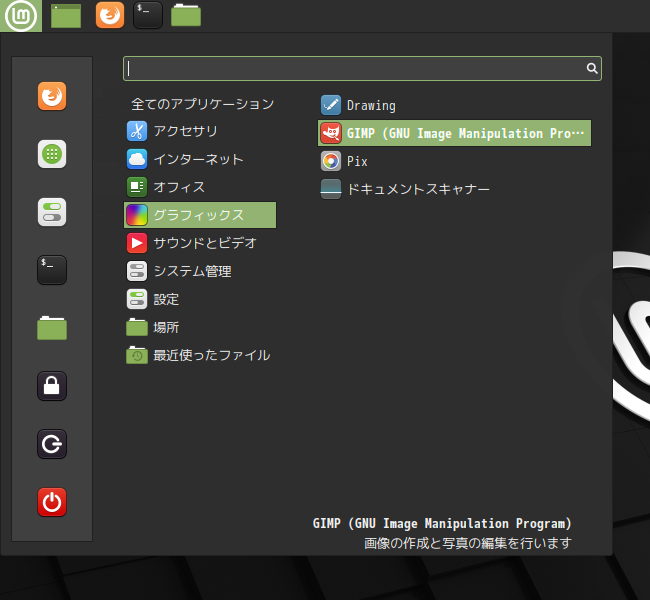Click the folder icon beside 場所
The image size is (650, 600).
(x=137, y=327)
